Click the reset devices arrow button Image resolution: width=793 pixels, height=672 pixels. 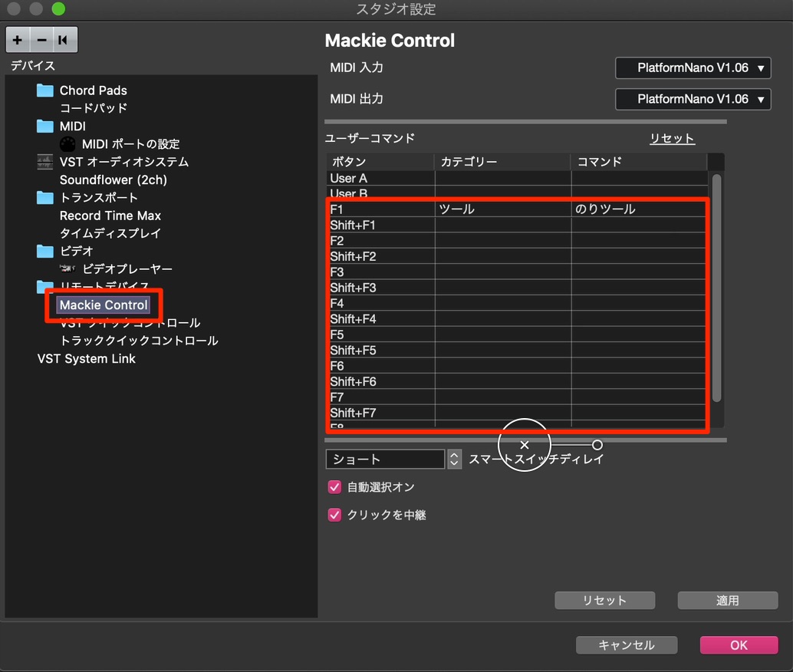point(64,40)
